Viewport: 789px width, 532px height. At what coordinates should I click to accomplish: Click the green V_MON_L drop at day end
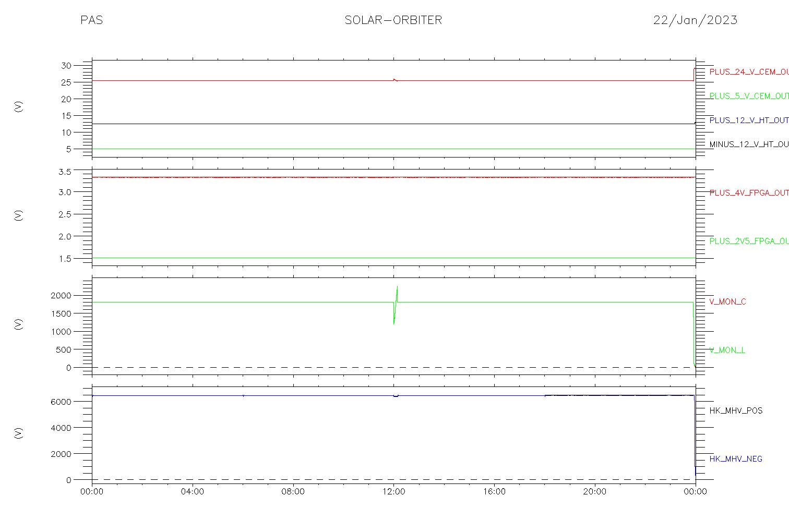(694, 334)
